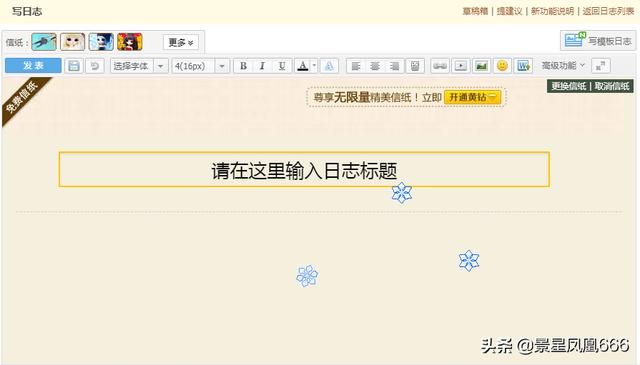Toggle underline formatting
This screenshot has height=365, width=640.
[282, 66]
